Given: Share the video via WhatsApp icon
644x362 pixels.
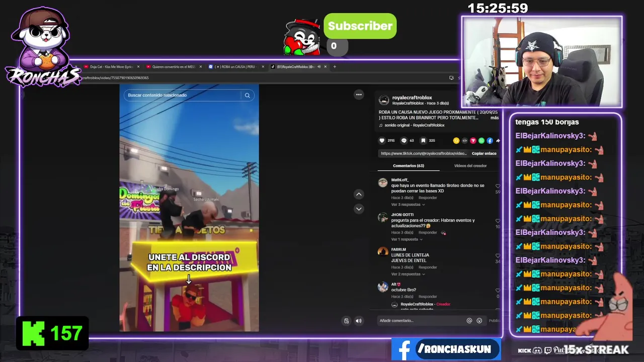Looking at the screenshot, I should pyautogui.click(x=481, y=141).
